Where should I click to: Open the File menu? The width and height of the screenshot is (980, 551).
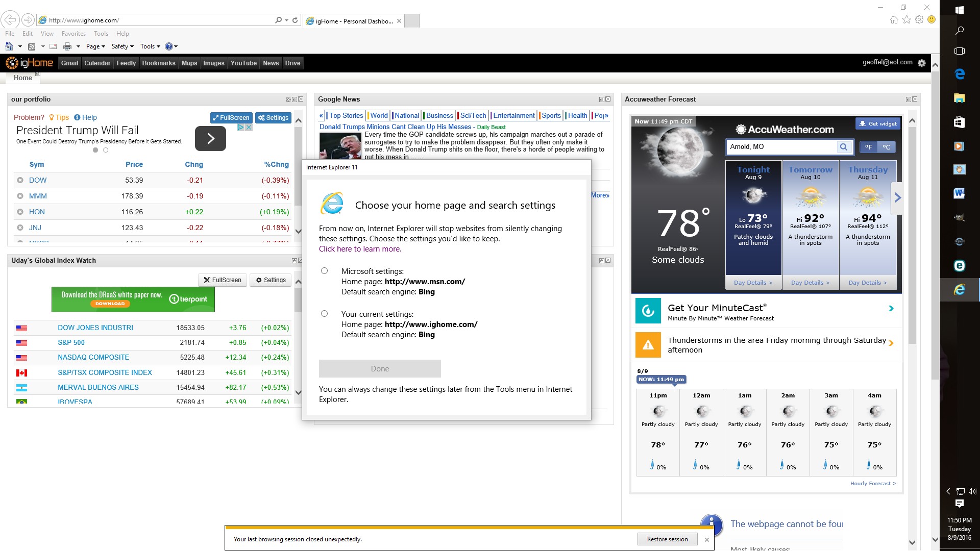[x=10, y=34]
